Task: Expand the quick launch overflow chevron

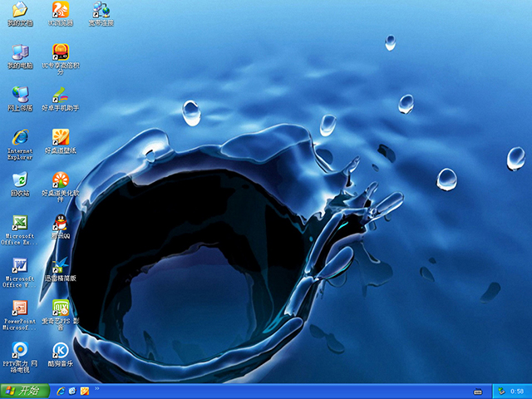Action: tap(98, 389)
